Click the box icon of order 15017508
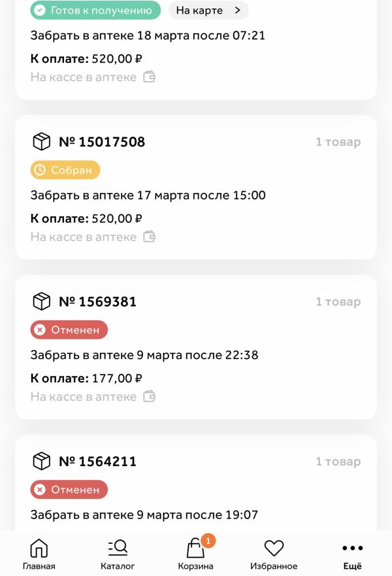This screenshot has width=392, height=576. click(41, 142)
